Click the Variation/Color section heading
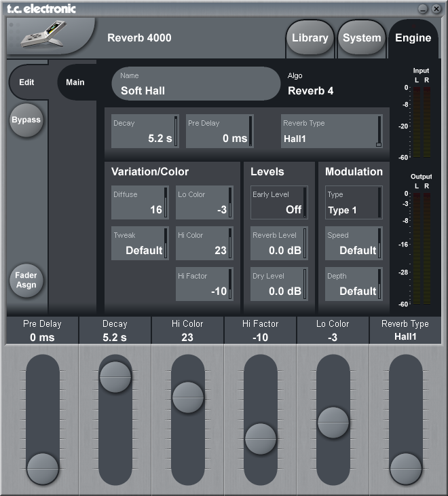The width and height of the screenshot is (448, 496). pos(150,172)
